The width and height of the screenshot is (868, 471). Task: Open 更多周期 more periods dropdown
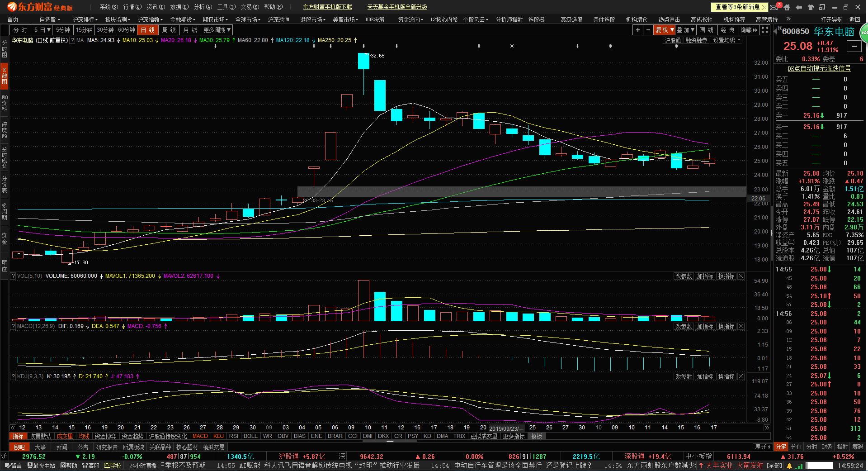pos(217,30)
